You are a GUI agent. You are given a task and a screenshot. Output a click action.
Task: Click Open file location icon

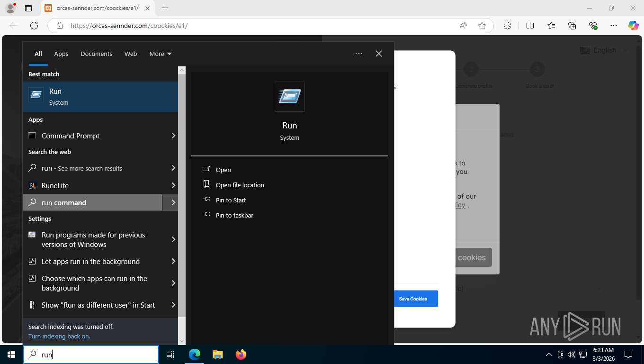(206, 184)
